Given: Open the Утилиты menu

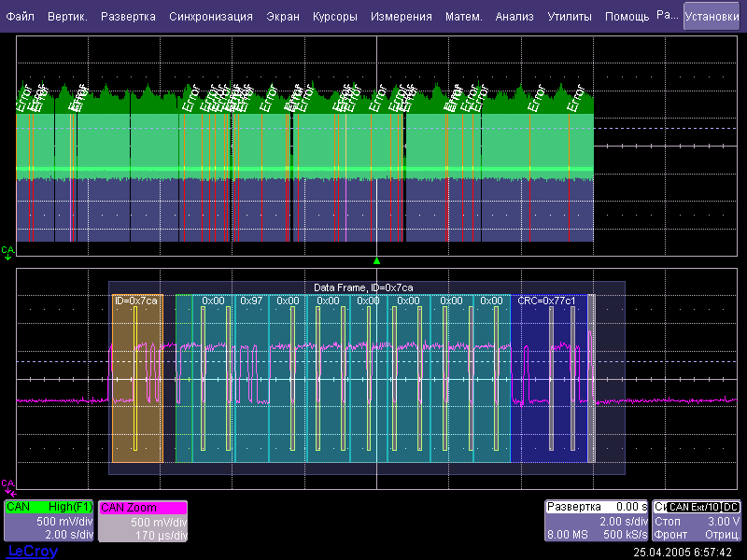Looking at the screenshot, I should [x=570, y=17].
